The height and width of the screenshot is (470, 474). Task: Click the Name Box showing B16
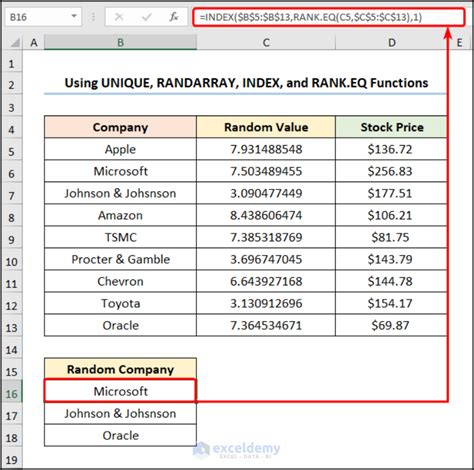coord(43,17)
